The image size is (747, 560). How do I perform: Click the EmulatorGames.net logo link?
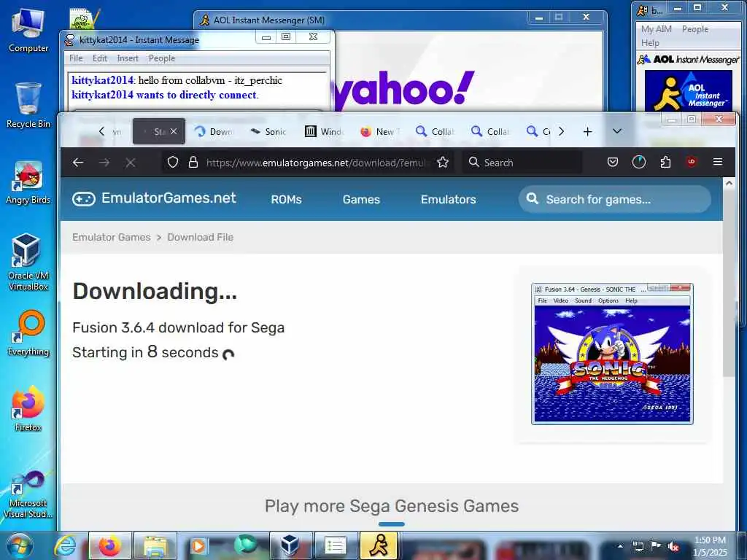click(154, 198)
